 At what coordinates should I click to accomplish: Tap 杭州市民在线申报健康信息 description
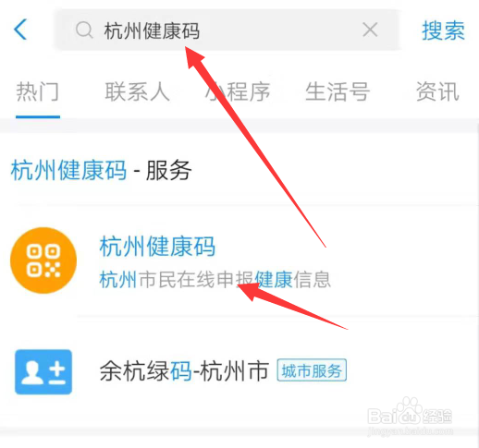click(215, 279)
